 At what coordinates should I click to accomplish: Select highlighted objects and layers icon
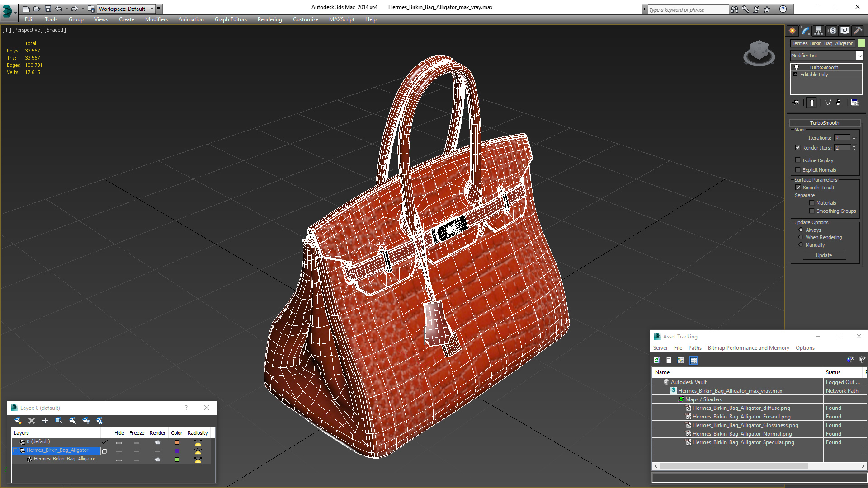(x=59, y=421)
